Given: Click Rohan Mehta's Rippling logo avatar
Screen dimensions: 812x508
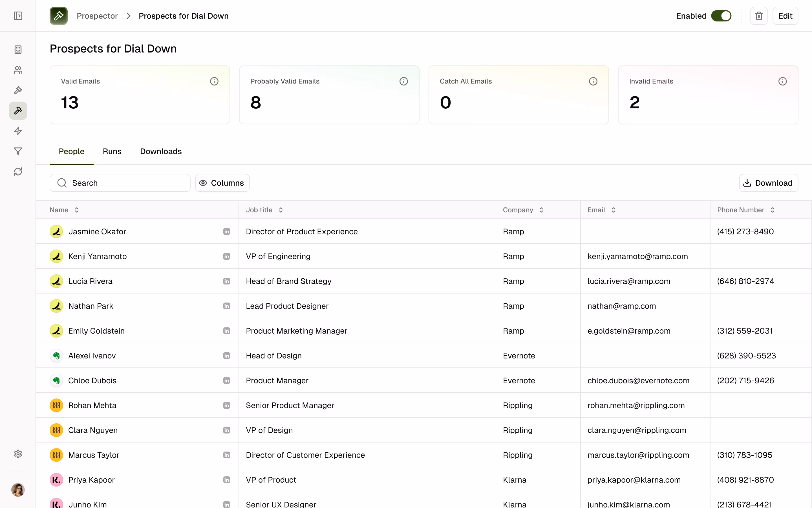Looking at the screenshot, I should click(56, 406).
